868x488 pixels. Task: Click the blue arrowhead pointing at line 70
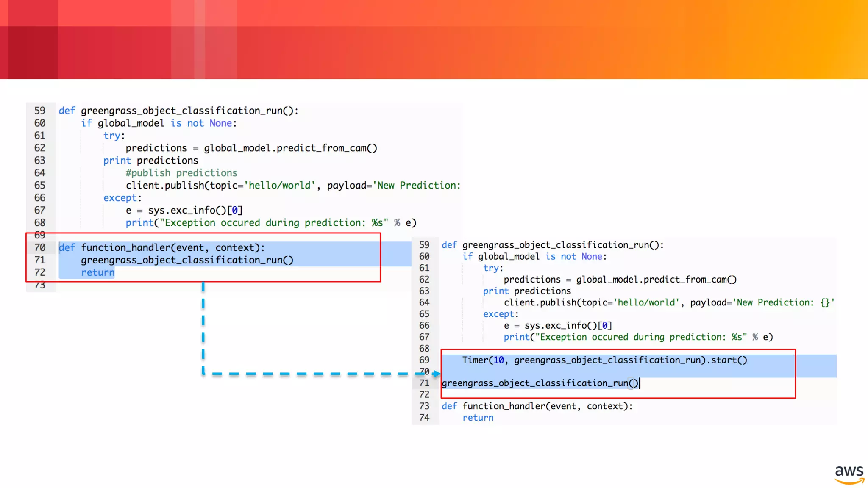click(x=436, y=374)
